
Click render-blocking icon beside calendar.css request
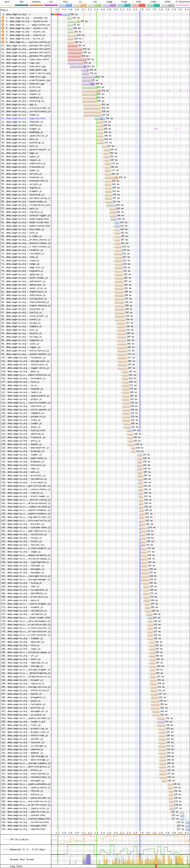(x=3, y=18)
